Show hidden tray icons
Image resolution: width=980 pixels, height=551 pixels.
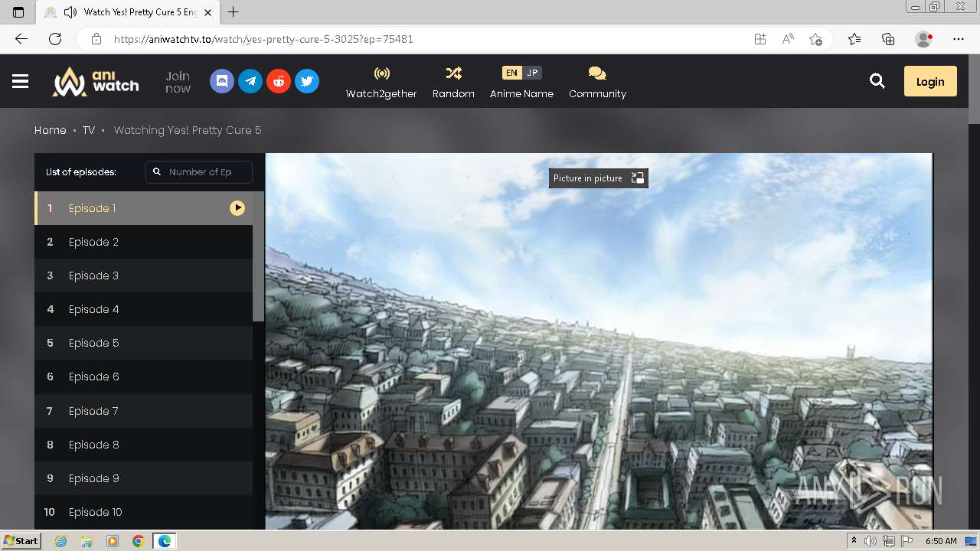click(854, 541)
